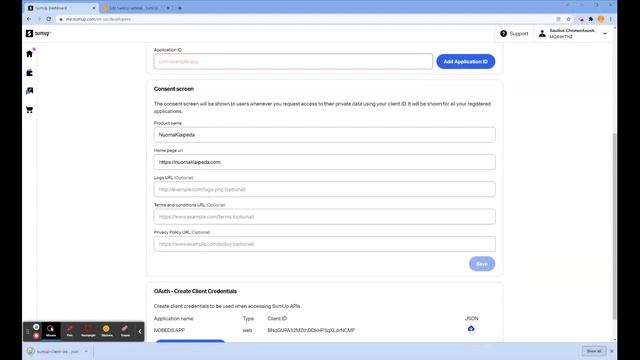The width and height of the screenshot is (640, 360).
Task: Open the browser extensions puzzle icon
Action: [x=591, y=19]
